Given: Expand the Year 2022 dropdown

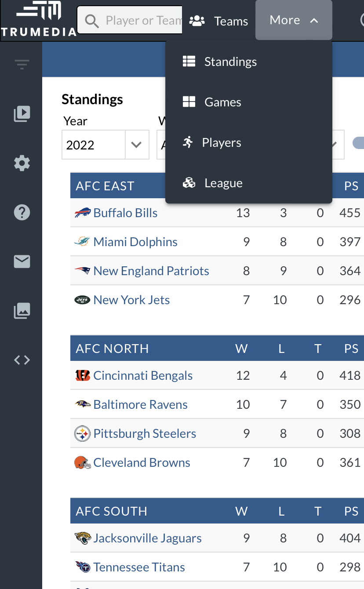Looking at the screenshot, I should (136, 145).
